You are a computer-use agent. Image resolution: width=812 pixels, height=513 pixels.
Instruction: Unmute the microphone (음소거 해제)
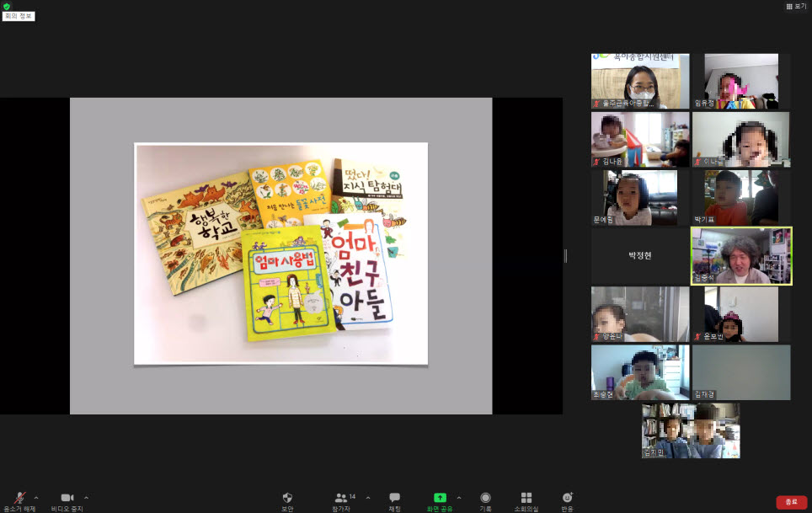pyautogui.click(x=19, y=501)
